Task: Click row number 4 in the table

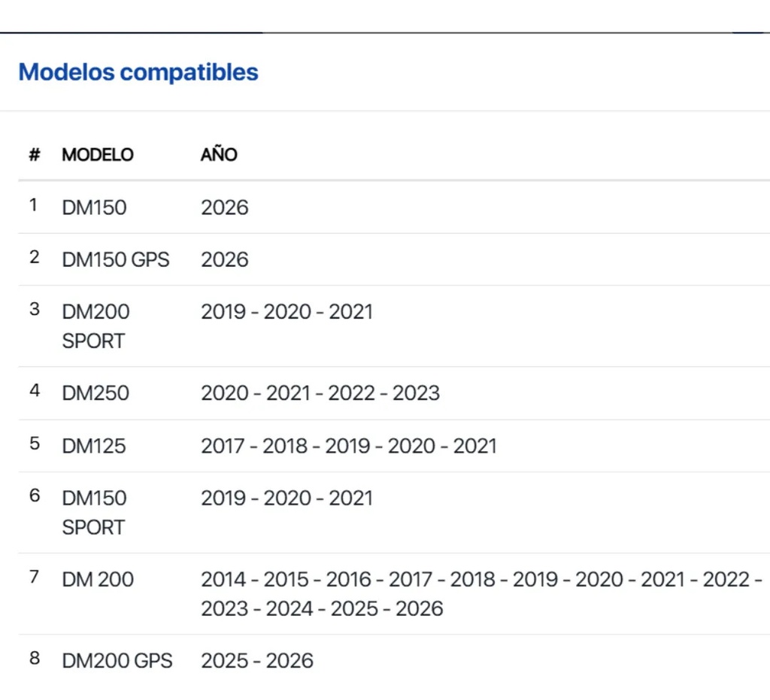Action: coord(35,391)
